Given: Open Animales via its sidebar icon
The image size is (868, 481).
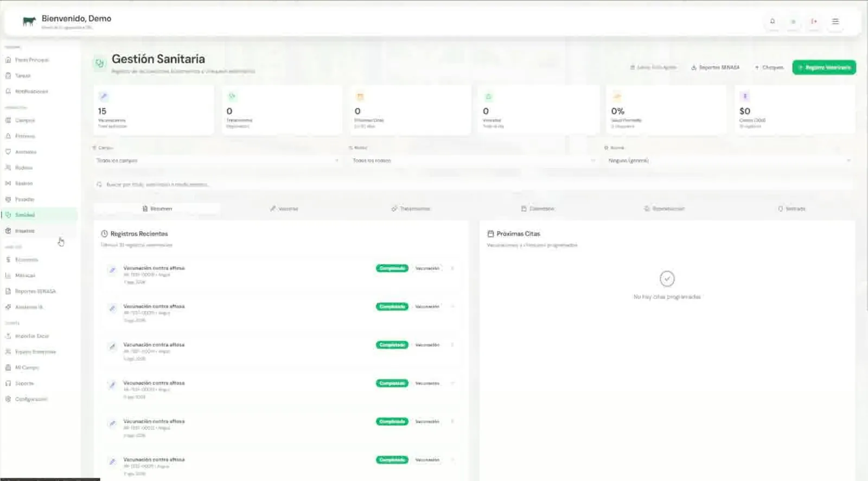Looking at the screenshot, I should coord(8,151).
